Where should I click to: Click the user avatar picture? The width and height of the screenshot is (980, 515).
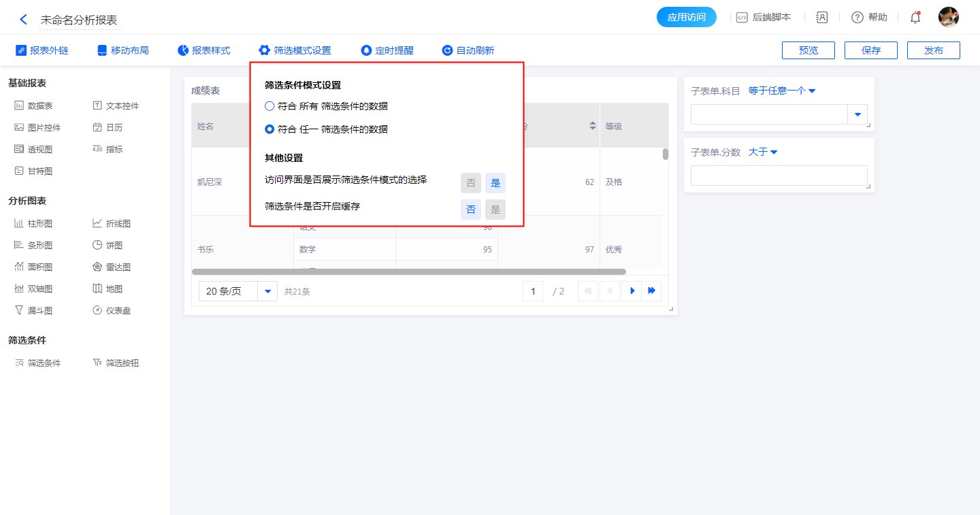948,17
